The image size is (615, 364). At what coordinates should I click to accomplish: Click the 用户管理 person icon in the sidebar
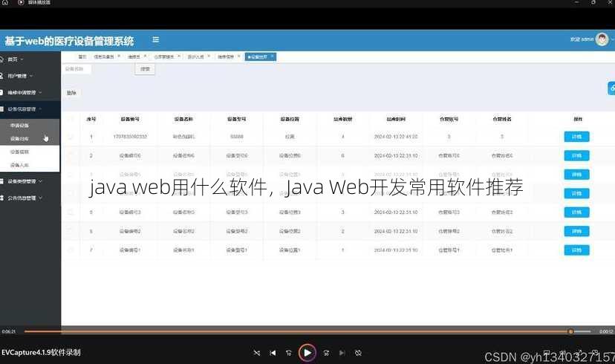pyautogui.click(x=1, y=76)
